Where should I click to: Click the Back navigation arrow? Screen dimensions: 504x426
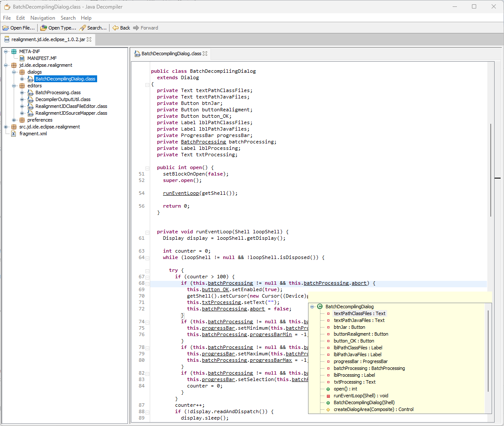(116, 28)
